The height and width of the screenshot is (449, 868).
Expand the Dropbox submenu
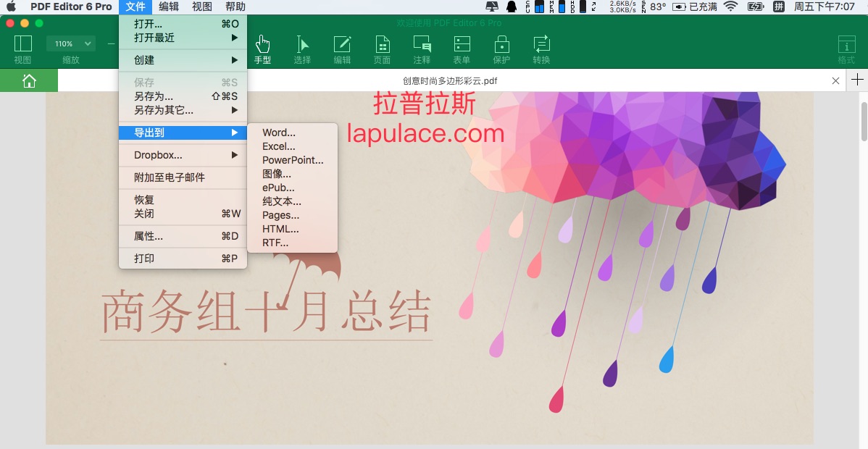pos(183,155)
